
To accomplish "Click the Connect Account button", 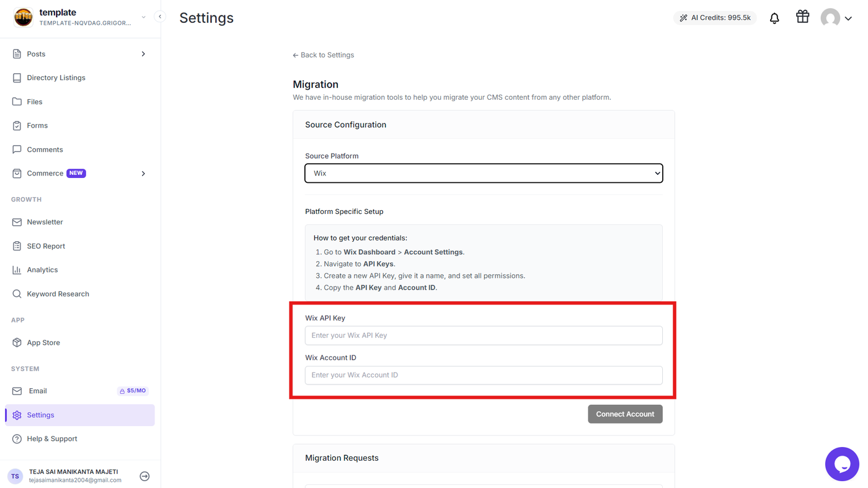I will [x=625, y=414].
